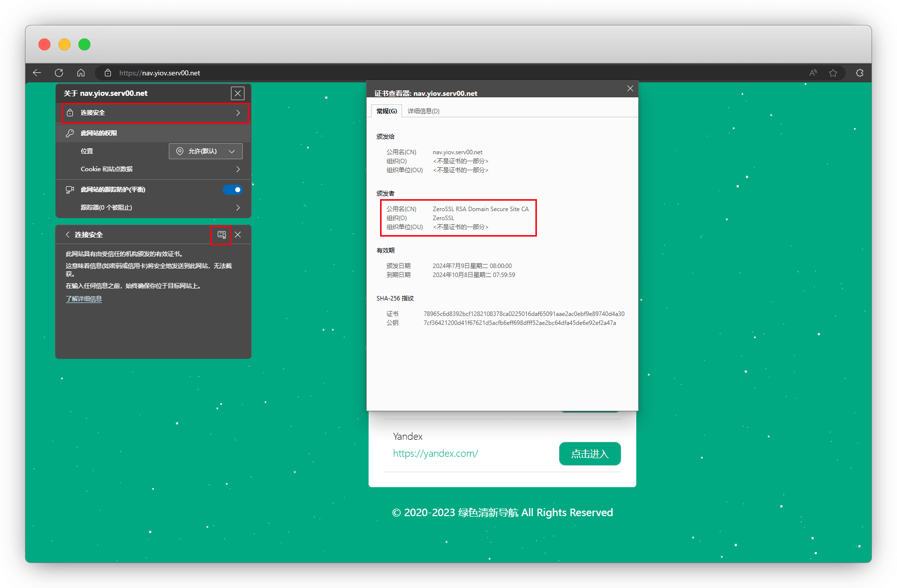Click the browser back arrow
Image resolution: width=897 pixels, height=588 pixels.
[37, 73]
